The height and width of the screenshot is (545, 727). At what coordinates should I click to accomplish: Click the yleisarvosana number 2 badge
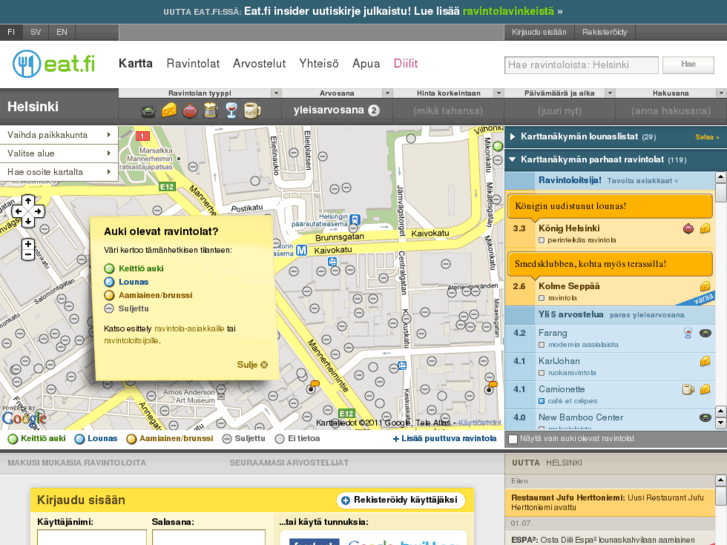point(374,111)
